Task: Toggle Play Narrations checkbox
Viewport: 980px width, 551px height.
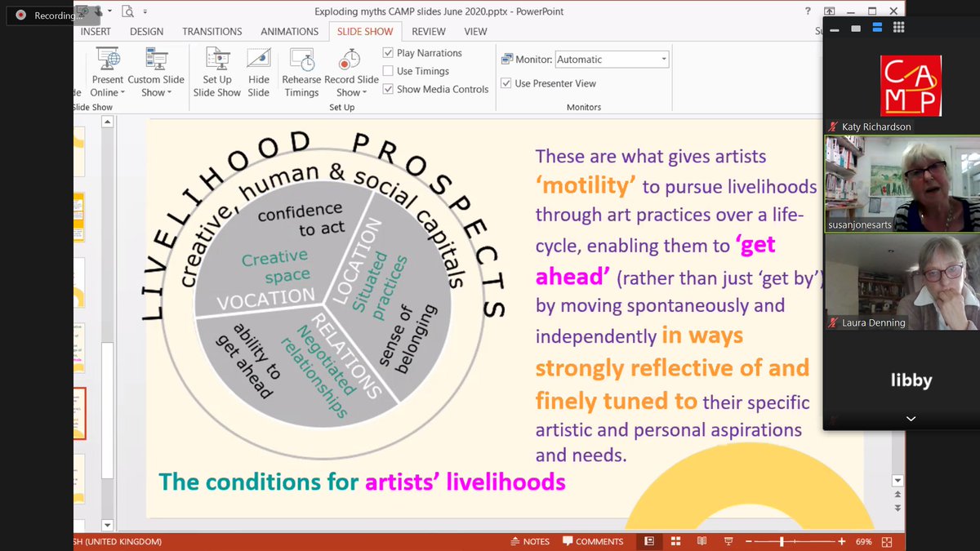Action: [x=388, y=53]
